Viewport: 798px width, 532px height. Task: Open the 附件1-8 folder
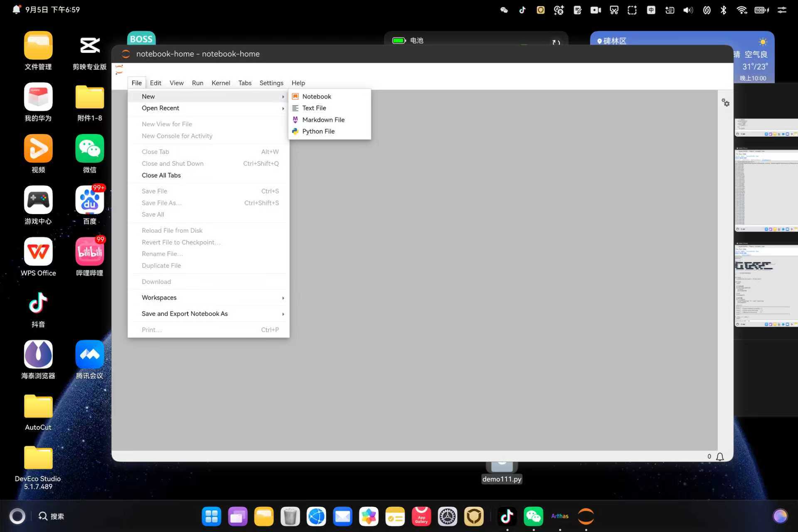point(90,102)
